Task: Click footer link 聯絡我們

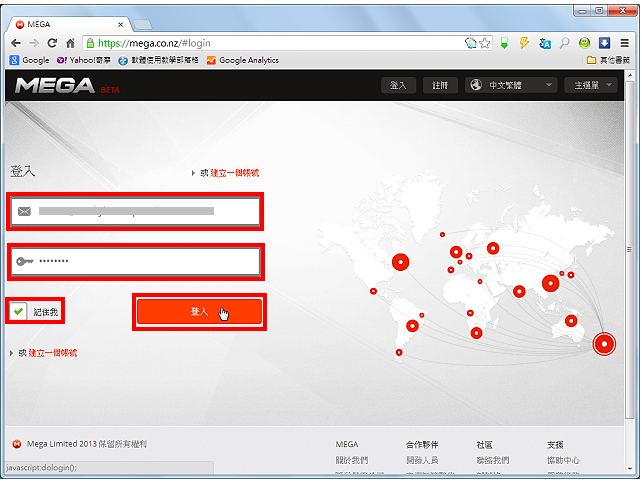Action: 493,460
